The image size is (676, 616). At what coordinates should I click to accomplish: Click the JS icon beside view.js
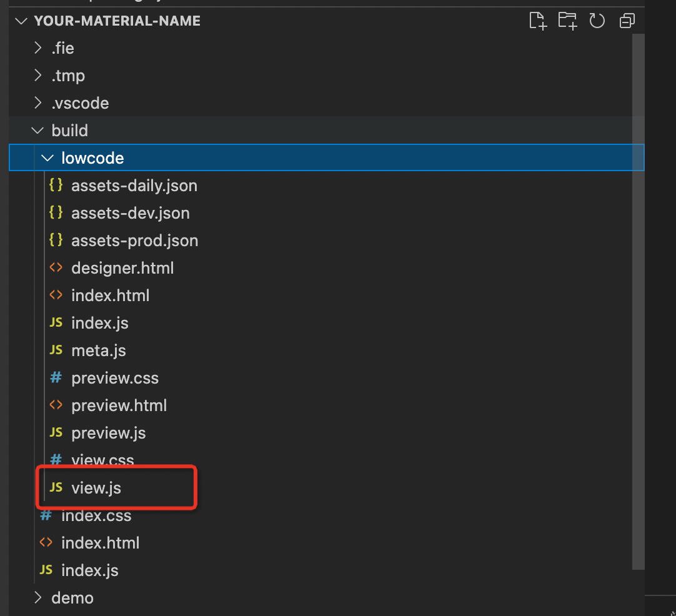(56, 487)
